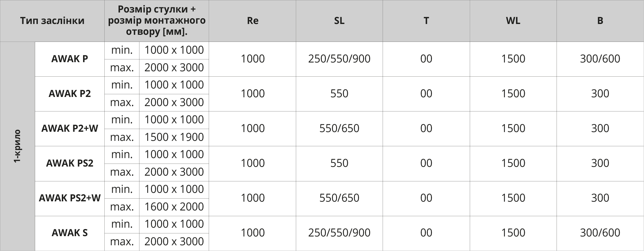Select the AWAK P2+W row label

point(70,128)
